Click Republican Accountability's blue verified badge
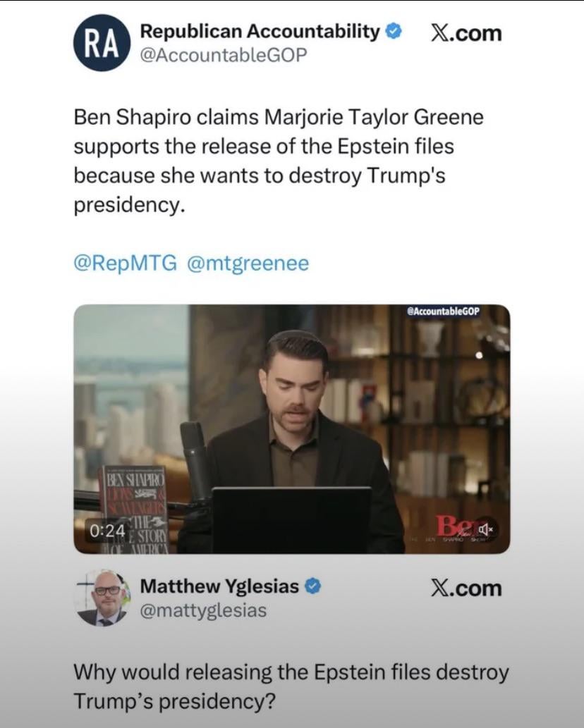584x728 pixels. pos(394,32)
